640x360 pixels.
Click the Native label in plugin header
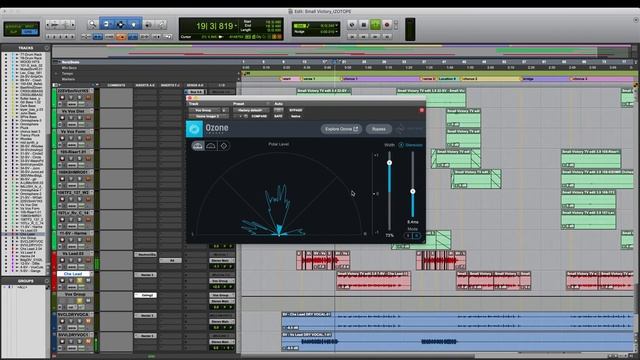[296, 116]
